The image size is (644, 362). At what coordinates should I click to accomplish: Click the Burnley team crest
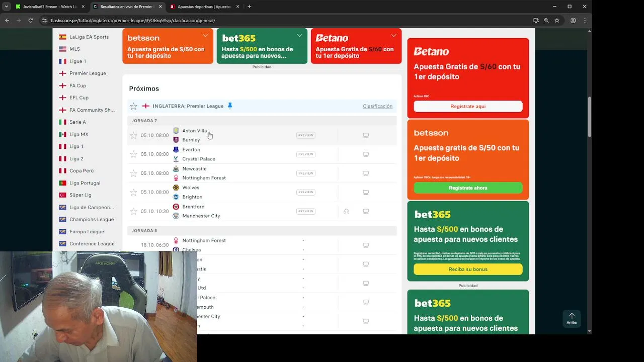click(x=176, y=140)
